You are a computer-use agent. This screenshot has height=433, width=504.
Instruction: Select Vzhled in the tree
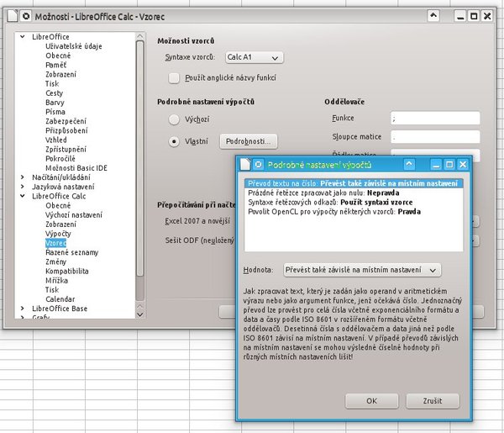(x=56, y=140)
